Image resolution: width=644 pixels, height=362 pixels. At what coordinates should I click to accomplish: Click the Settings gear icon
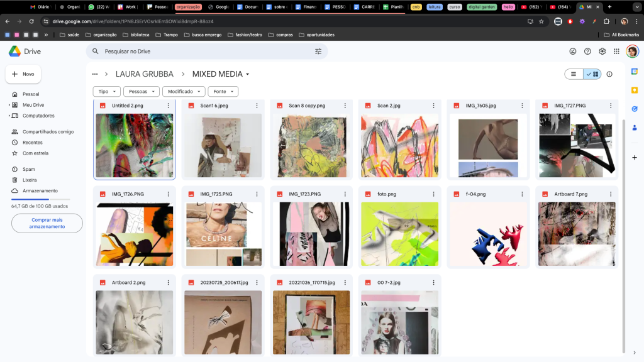[x=602, y=52]
